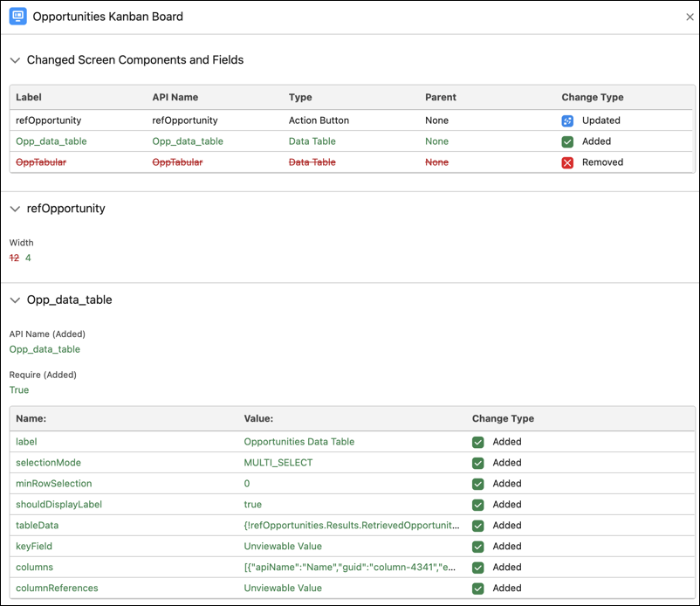Click the tableData refOpportunities value
This screenshot has height=606, width=700.
point(352,526)
